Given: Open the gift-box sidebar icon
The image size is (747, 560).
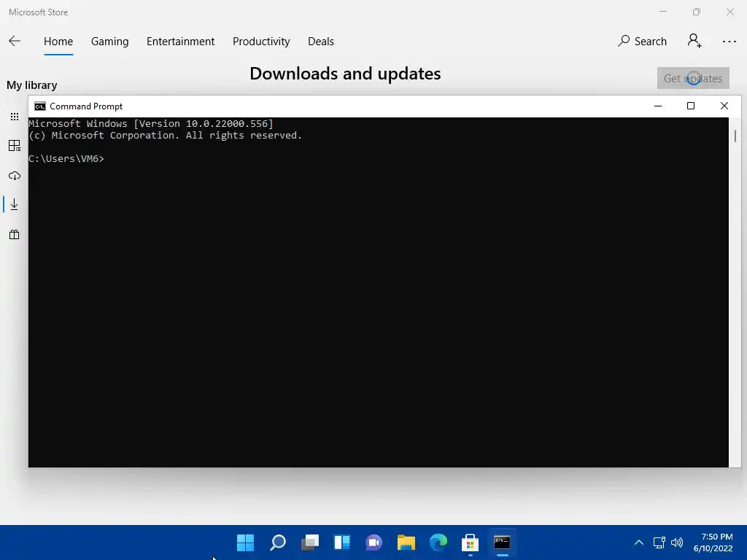Looking at the screenshot, I should pyautogui.click(x=15, y=234).
